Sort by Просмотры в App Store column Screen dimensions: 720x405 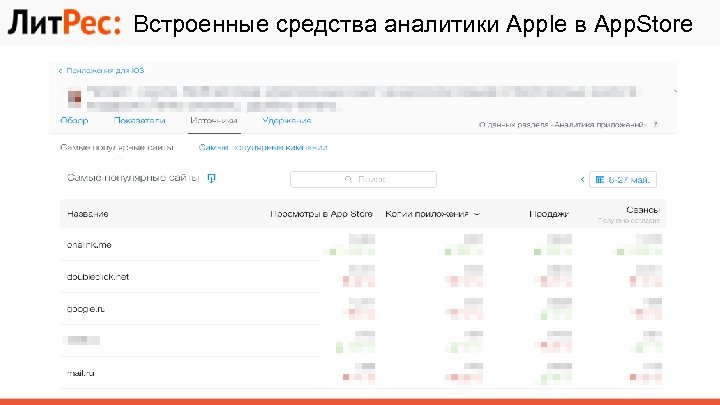point(321,214)
